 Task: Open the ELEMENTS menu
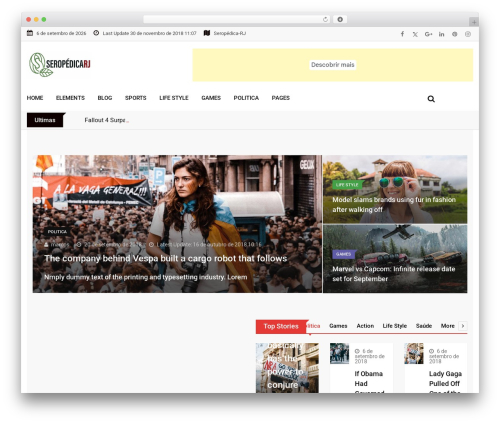click(70, 98)
